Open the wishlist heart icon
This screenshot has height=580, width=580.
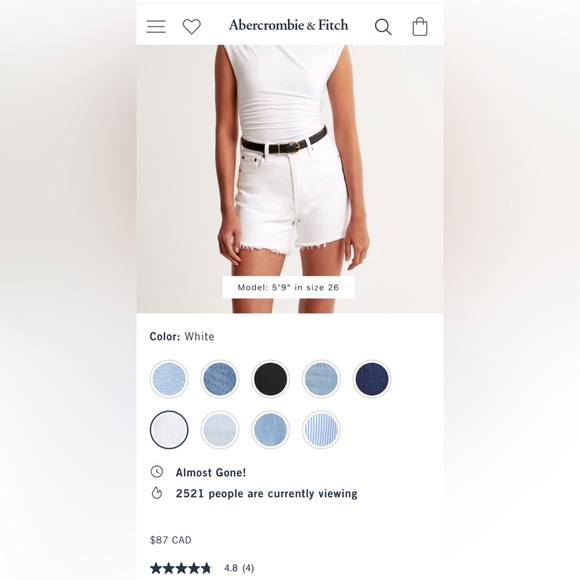(192, 27)
